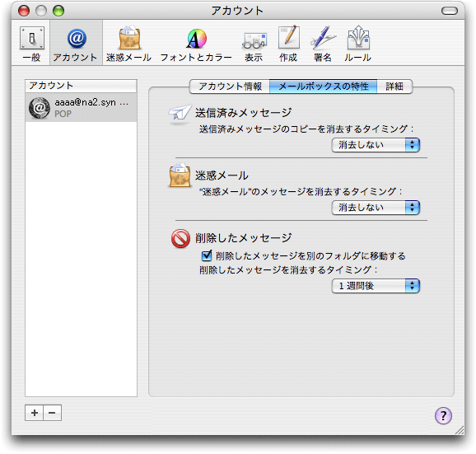Open フォントとカラー preferences
This screenshot has height=454, width=476.
click(x=196, y=44)
